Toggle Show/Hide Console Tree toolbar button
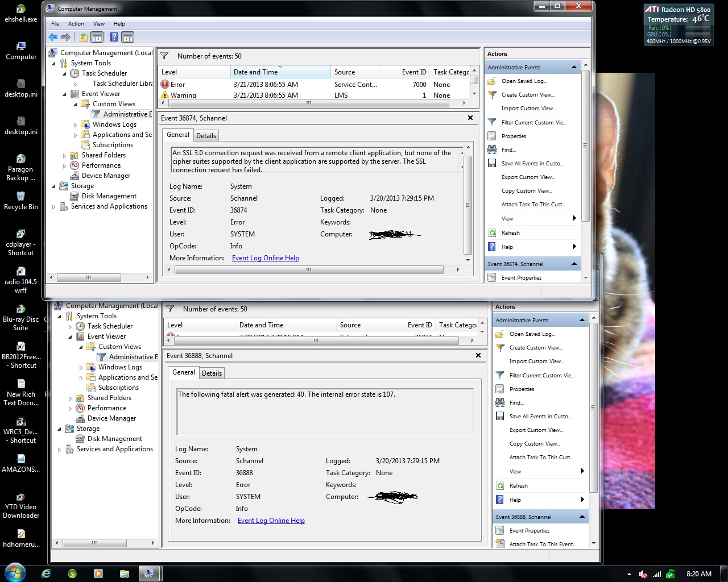Viewport: 728px width, 582px height. tap(97, 38)
